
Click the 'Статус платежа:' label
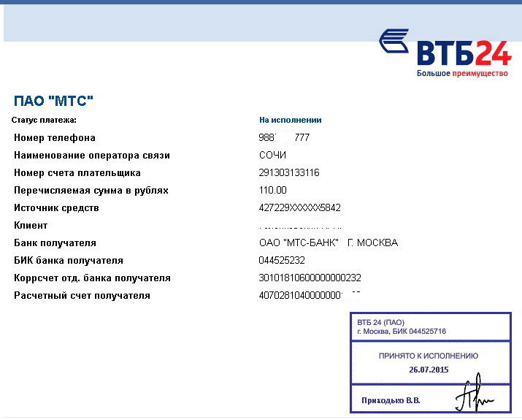pyautogui.click(x=44, y=120)
